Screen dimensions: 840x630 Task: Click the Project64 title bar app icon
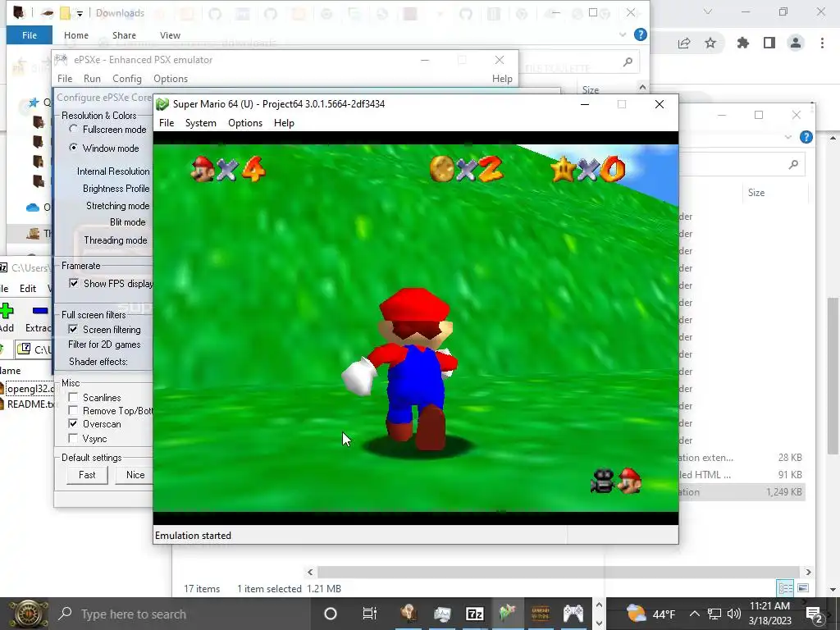point(162,104)
